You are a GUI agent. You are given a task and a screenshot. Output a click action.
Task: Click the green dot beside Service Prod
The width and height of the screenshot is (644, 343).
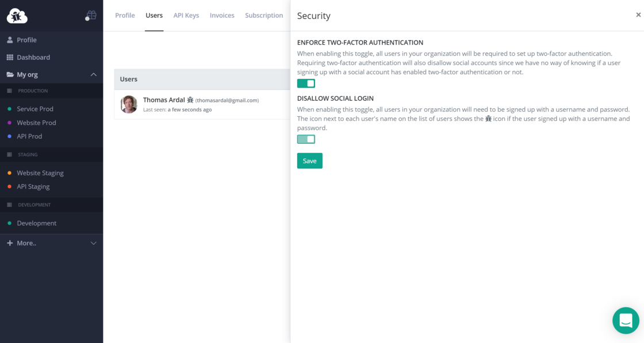pyautogui.click(x=9, y=109)
